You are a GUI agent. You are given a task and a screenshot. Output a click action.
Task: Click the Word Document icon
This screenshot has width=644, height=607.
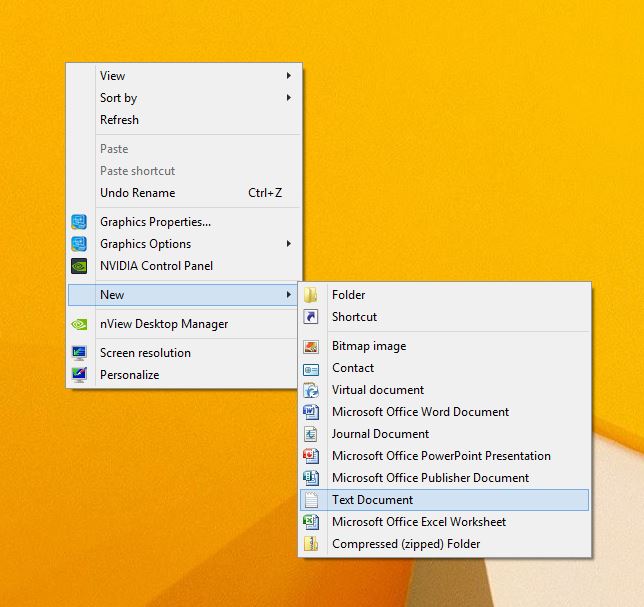tap(311, 412)
